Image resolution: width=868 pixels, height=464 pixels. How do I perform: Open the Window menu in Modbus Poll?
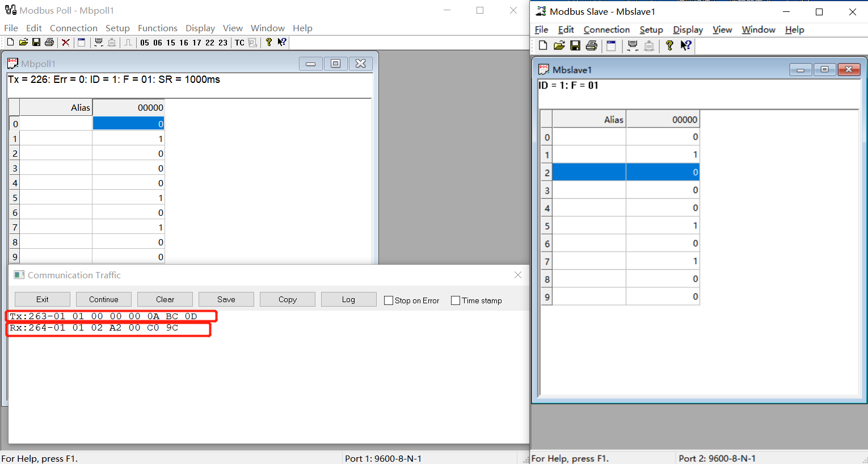pos(268,28)
